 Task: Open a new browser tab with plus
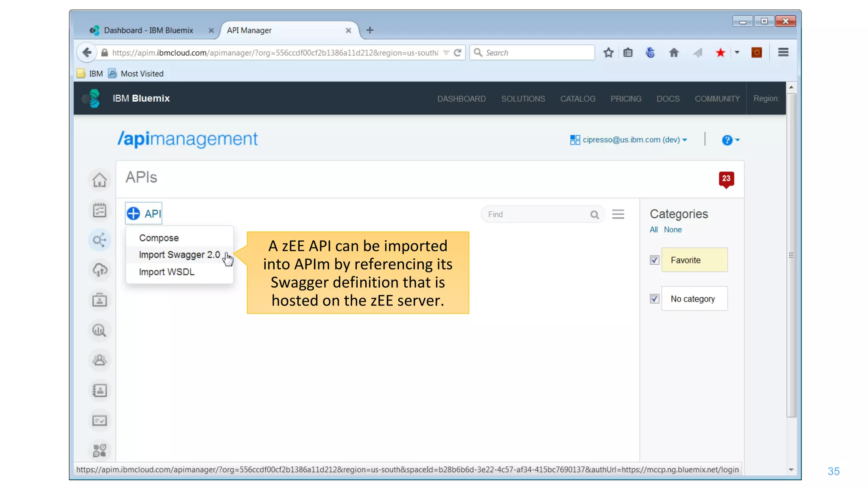click(x=370, y=30)
